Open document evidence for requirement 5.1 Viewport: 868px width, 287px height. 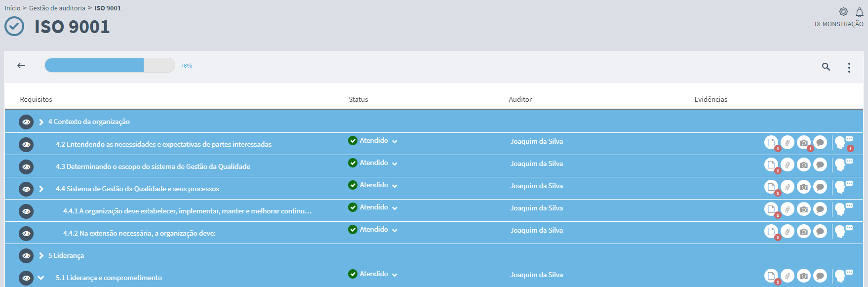[x=771, y=276]
